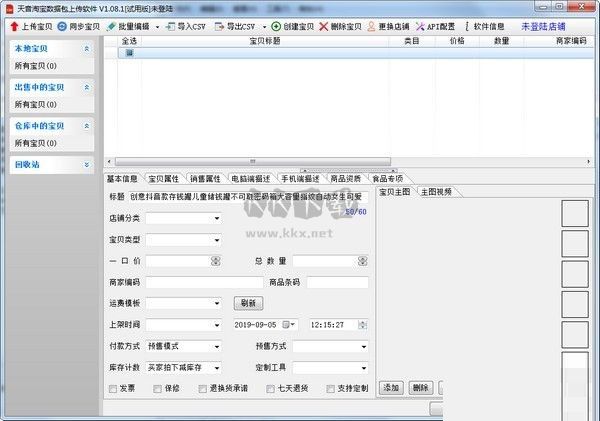Click the 导入CSV import icon

pyautogui.click(x=172, y=25)
